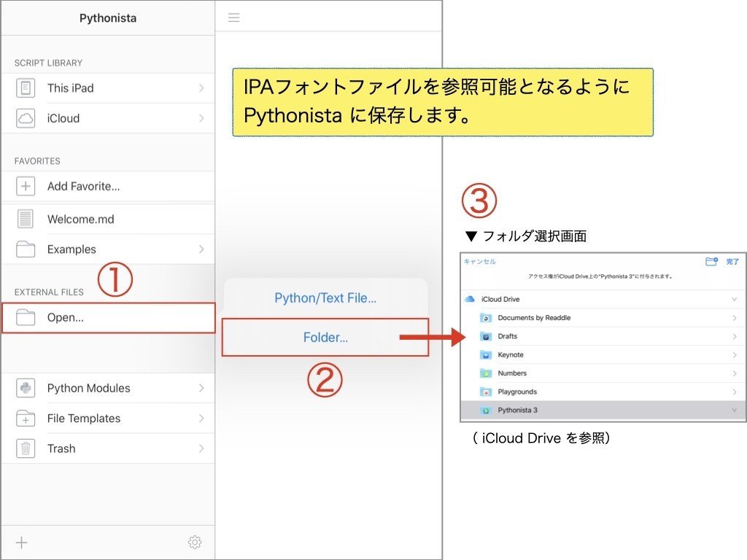Tap キャンセル to cancel folder selection

[x=479, y=262]
